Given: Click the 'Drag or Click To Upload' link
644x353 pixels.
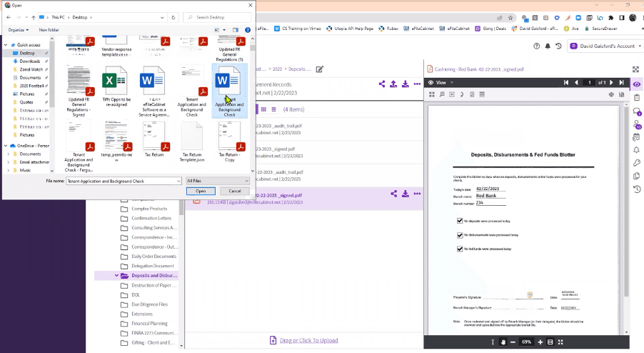Looking at the screenshot, I should click(x=308, y=341).
